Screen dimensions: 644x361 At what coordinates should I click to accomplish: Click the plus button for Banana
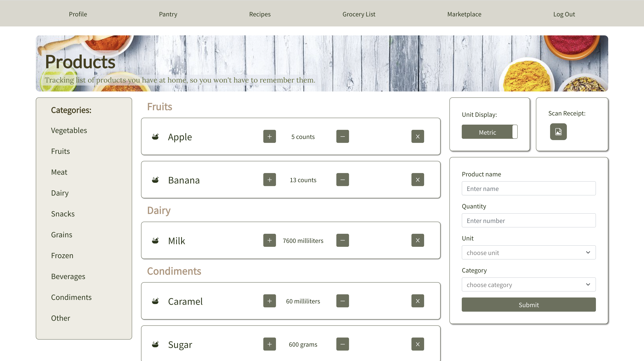tap(269, 180)
